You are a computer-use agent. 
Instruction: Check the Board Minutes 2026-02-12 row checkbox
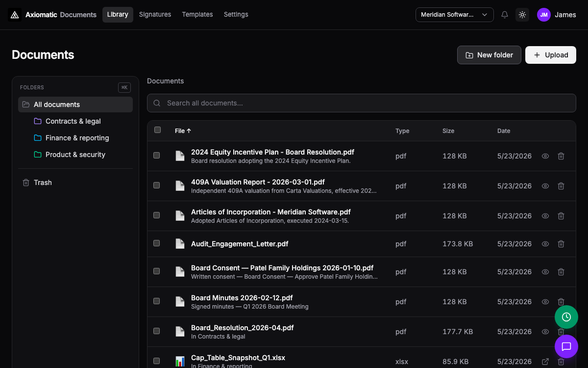click(157, 301)
